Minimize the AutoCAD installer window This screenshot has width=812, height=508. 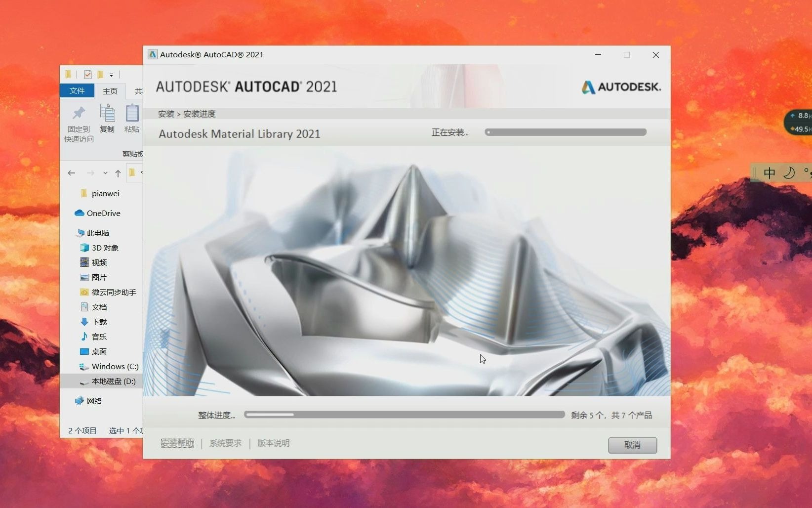(x=598, y=54)
